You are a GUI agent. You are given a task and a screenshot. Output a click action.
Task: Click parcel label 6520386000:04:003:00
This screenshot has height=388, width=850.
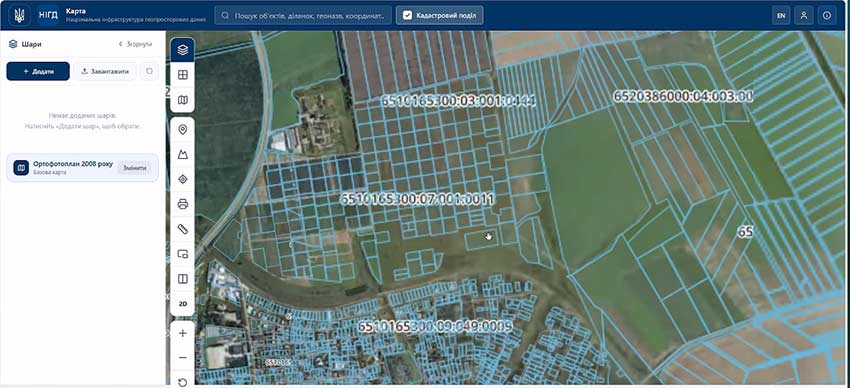pyautogui.click(x=683, y=96)
